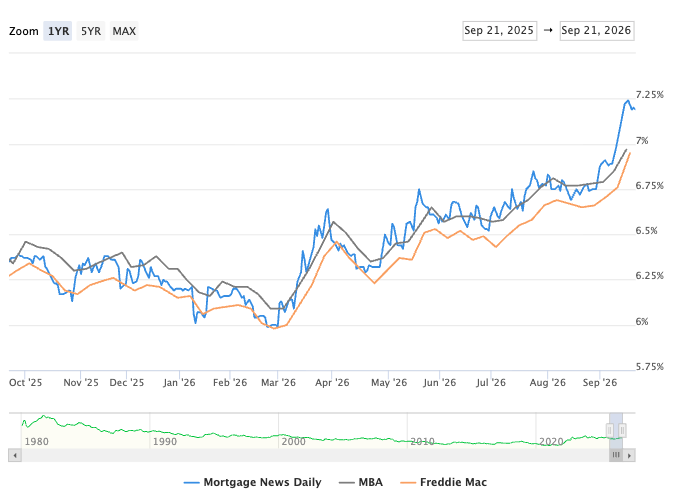Click the 6.75% y-axis label
This screenshot has height=504, width=679.
coord(650,186)
